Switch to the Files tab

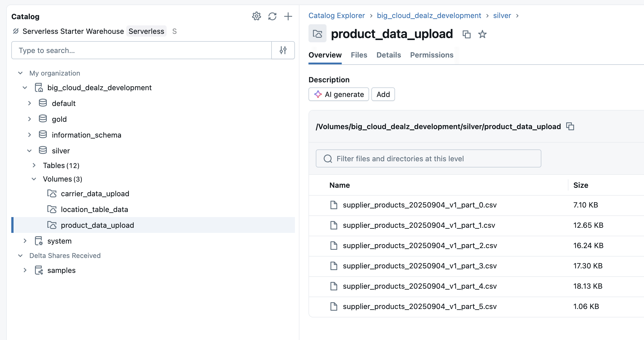(359, 55)
